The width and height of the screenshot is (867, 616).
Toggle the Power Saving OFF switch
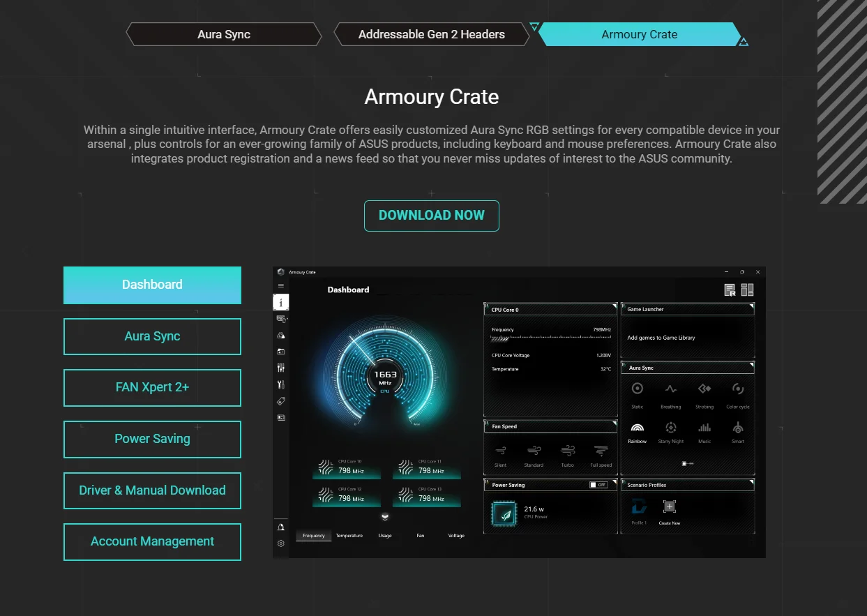click(x=598, y=485)
